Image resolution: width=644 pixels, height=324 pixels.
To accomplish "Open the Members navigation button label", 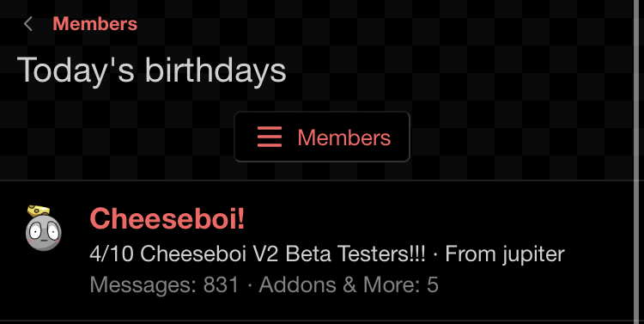I will [343, 138].
